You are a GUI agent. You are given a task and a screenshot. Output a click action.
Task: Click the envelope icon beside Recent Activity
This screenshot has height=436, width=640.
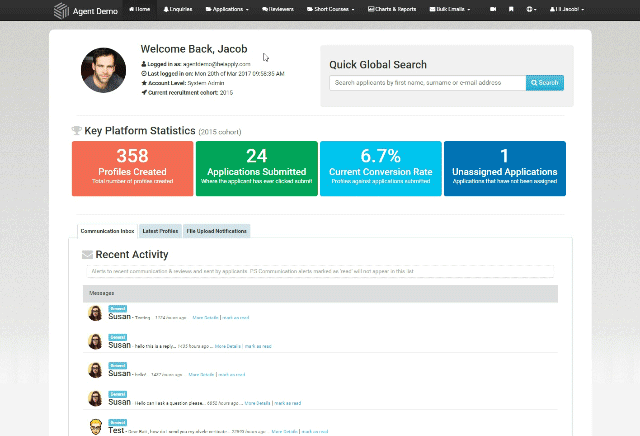(87, 255)
